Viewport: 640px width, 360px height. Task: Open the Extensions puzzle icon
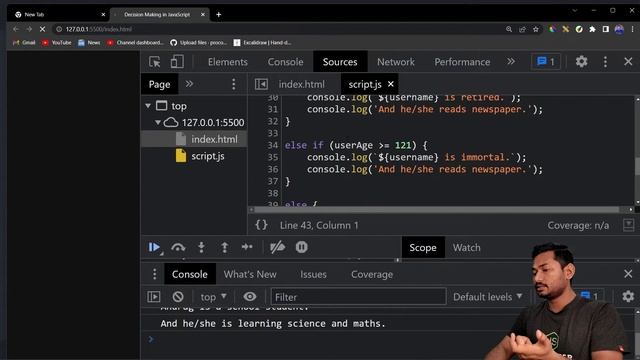coord(592,29)
